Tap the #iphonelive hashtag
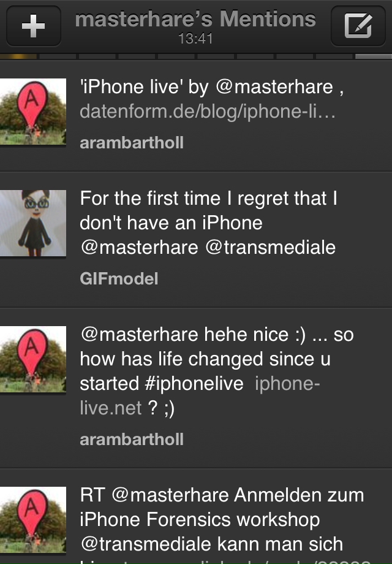 click(187, 384)
